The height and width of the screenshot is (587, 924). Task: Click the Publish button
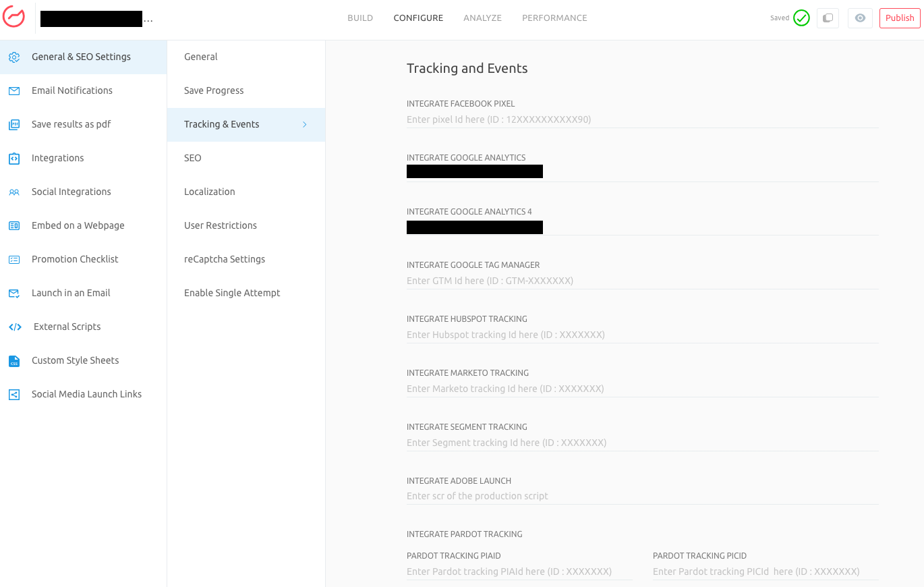point(900,18)
